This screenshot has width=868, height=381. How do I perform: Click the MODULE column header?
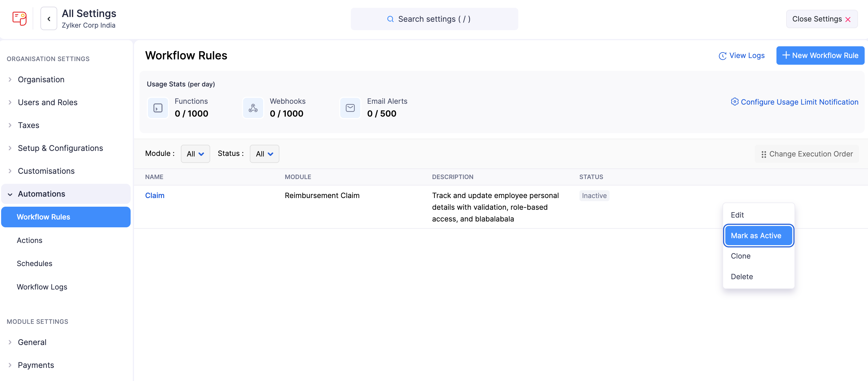[x=298, y=177]
